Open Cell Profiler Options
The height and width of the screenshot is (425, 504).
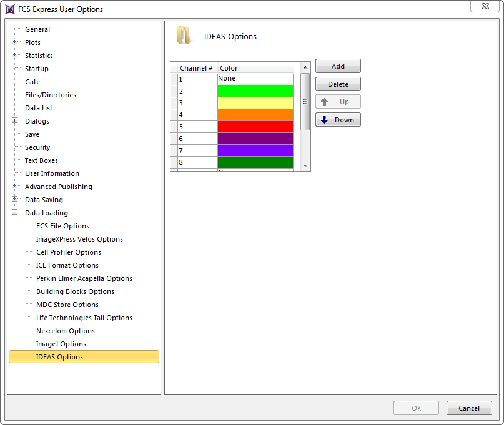tap(69, 252)
